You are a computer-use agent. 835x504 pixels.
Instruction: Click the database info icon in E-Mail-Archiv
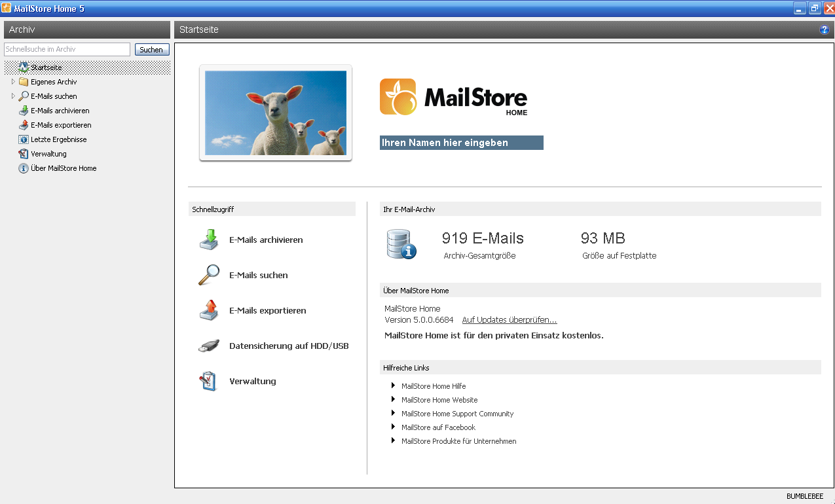tap(401, 245)
